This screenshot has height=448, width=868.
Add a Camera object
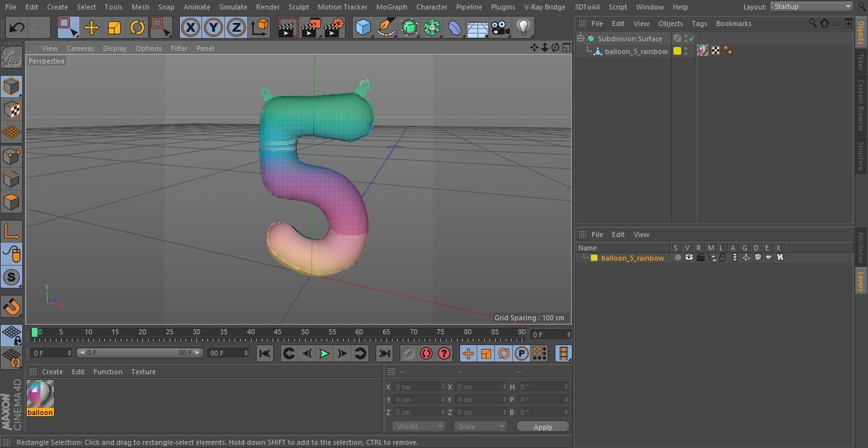tap(501, 27)
